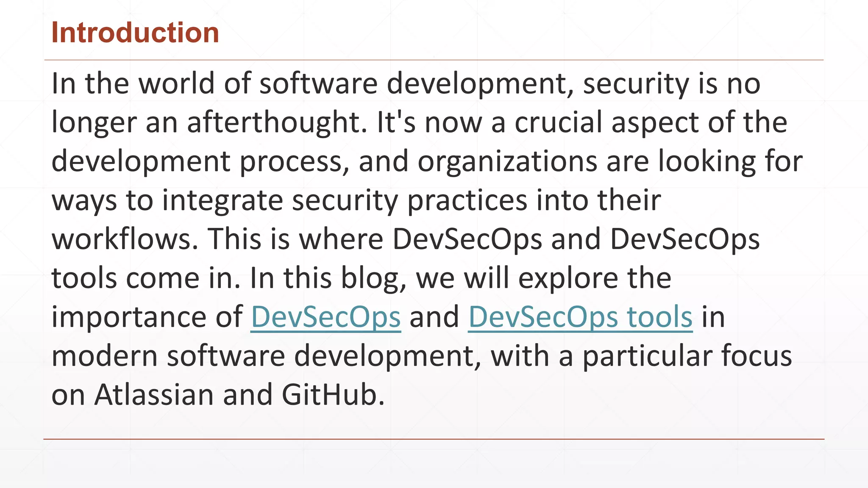Viewport: 868px width, 488px height.
Task: Click the word world in first line
Action: (177, 83)
